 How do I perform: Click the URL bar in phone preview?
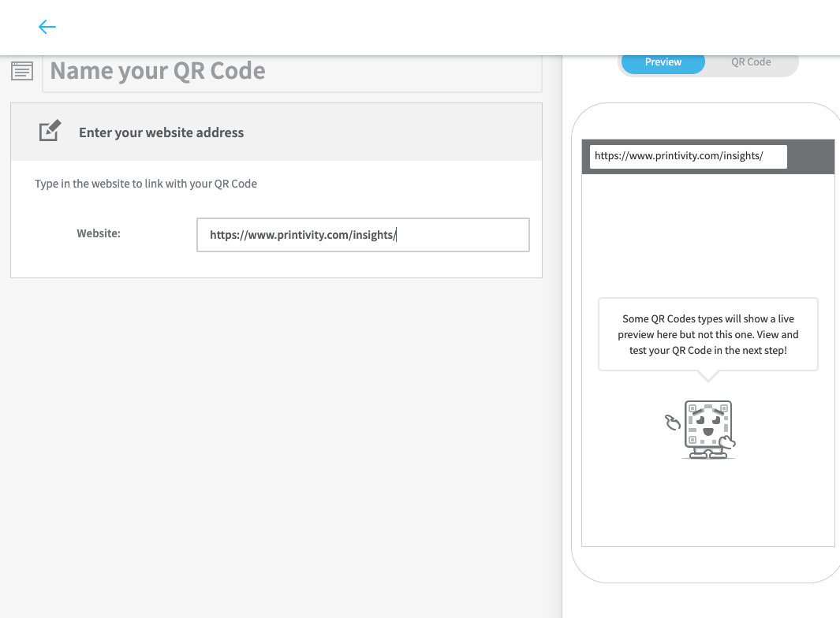click(x=689, y=156)
